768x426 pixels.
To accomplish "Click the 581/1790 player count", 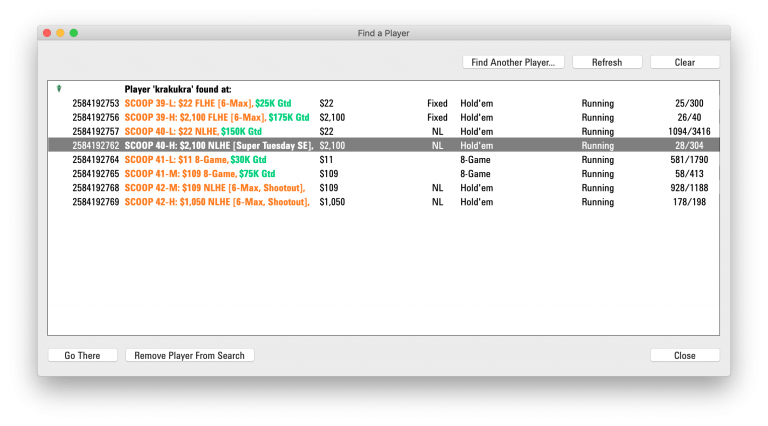I will click(689, 160).
